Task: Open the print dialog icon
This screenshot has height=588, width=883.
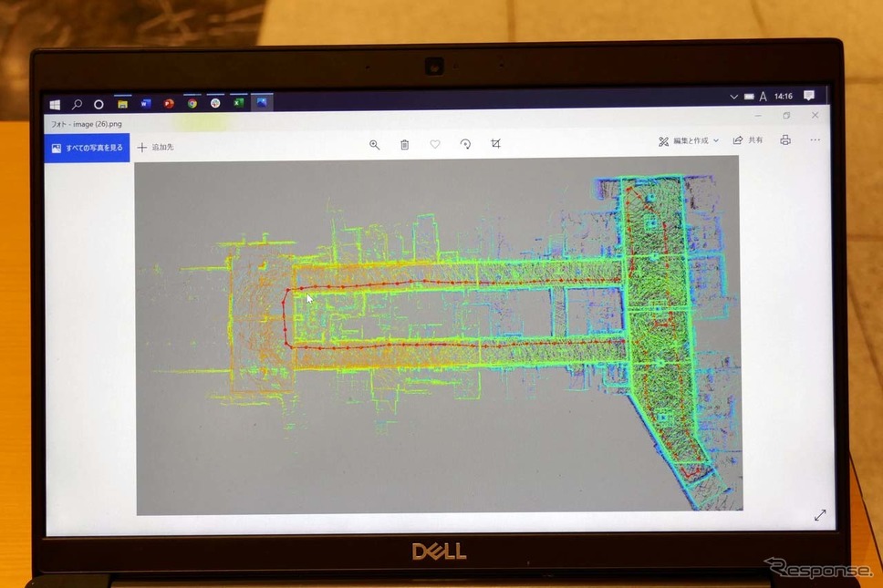Action: pyautogui.click(x=785, y=140)
